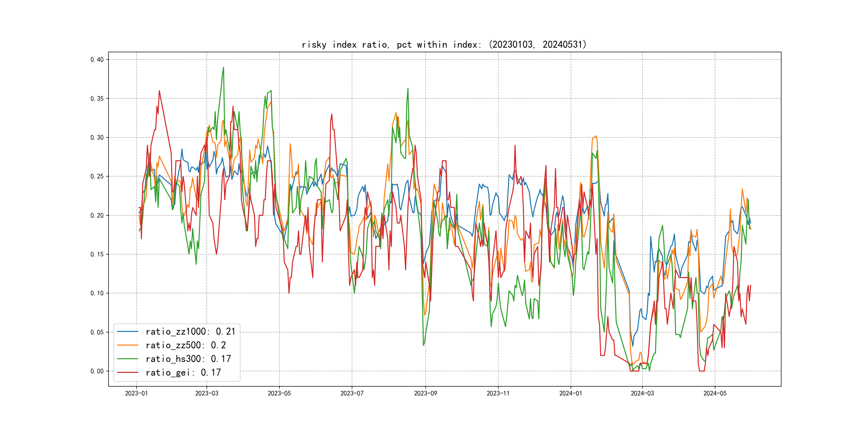Viewport: 868px width, 434px height.
Task: Click the 0.40 y-axis tick label
Action: pyautogui.click(x=97, y=60)
